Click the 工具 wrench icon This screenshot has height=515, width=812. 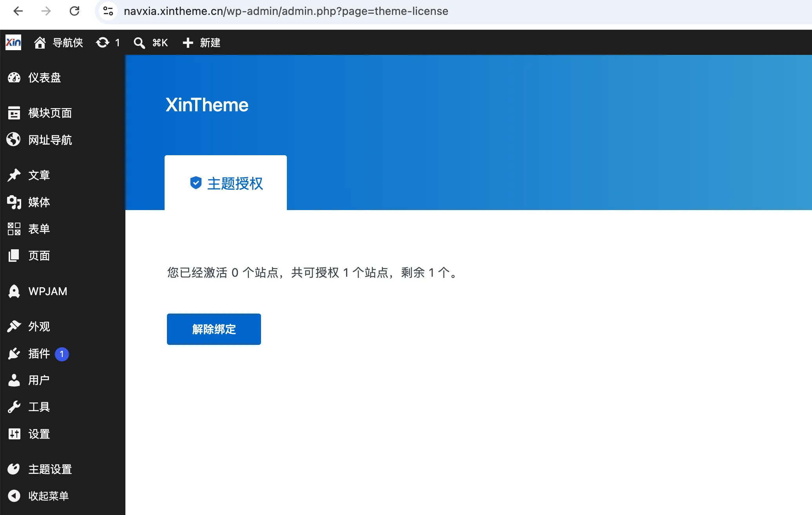(x=14, y=407)
